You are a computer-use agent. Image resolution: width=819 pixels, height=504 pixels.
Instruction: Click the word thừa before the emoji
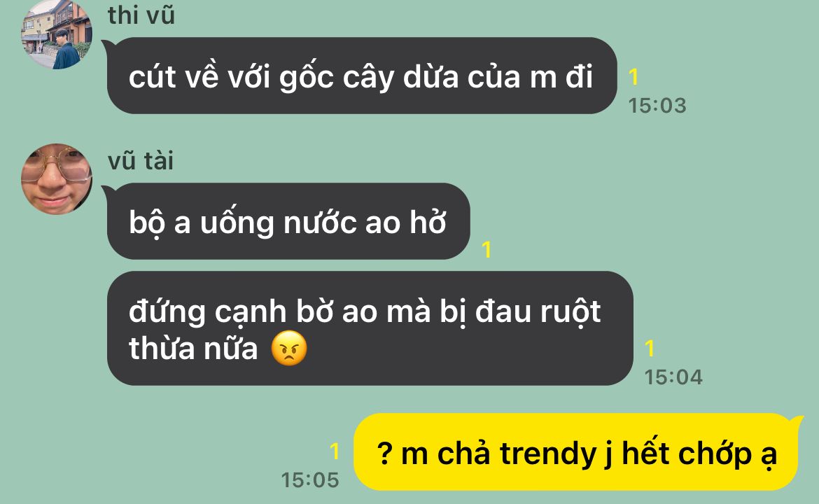(162, 348)
